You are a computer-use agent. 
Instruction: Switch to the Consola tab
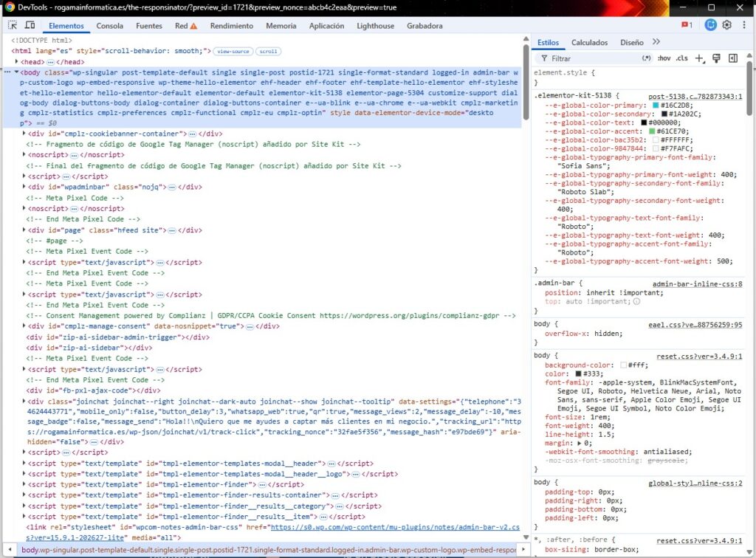coord(109,26)
